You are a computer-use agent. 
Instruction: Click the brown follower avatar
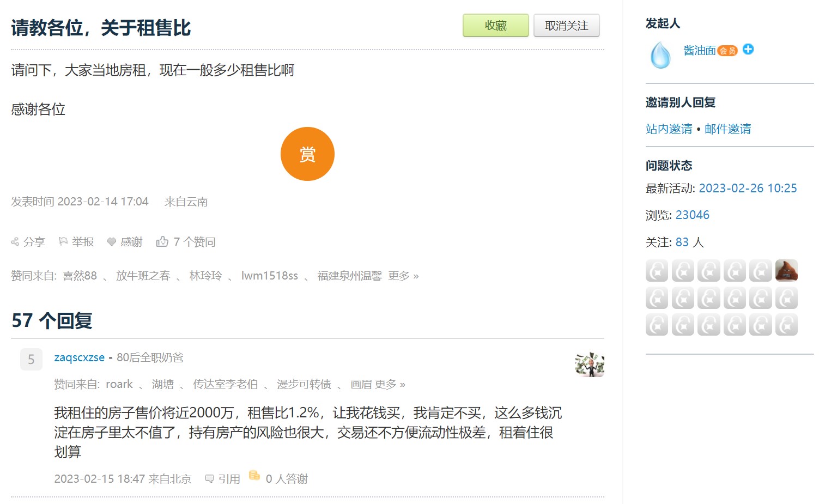coord(786,270)
